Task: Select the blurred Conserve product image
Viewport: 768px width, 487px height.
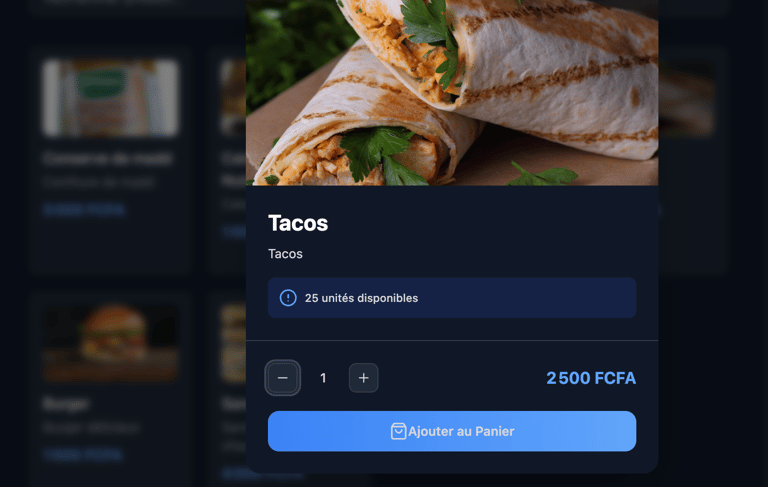Action: 111,98
